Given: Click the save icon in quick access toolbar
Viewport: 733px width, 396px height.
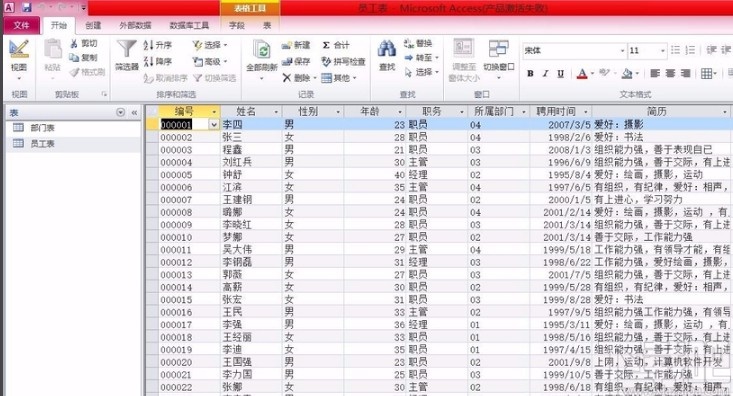Looking at the screenshot, I should click(26, 7).
